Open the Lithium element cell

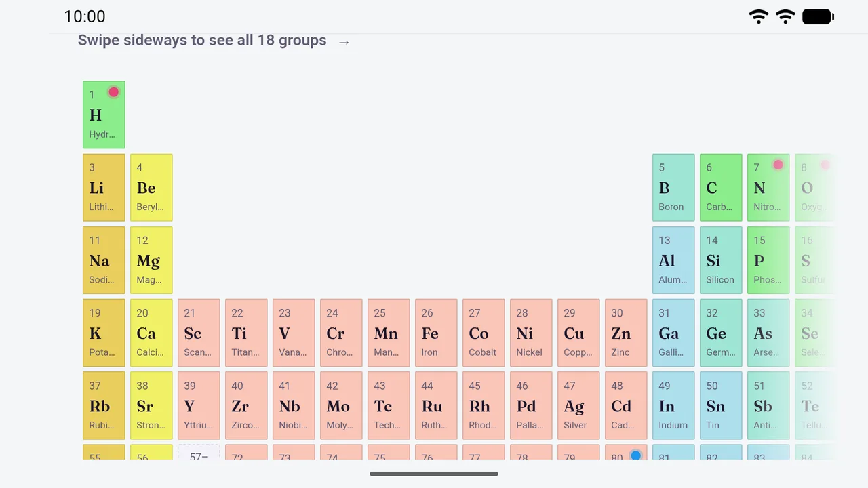(x=104, y=188)
